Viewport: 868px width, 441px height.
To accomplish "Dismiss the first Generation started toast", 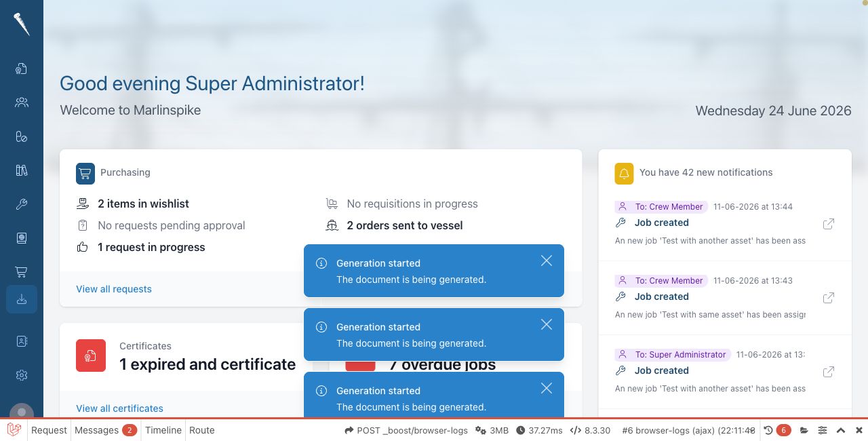I will click(547, 261).
